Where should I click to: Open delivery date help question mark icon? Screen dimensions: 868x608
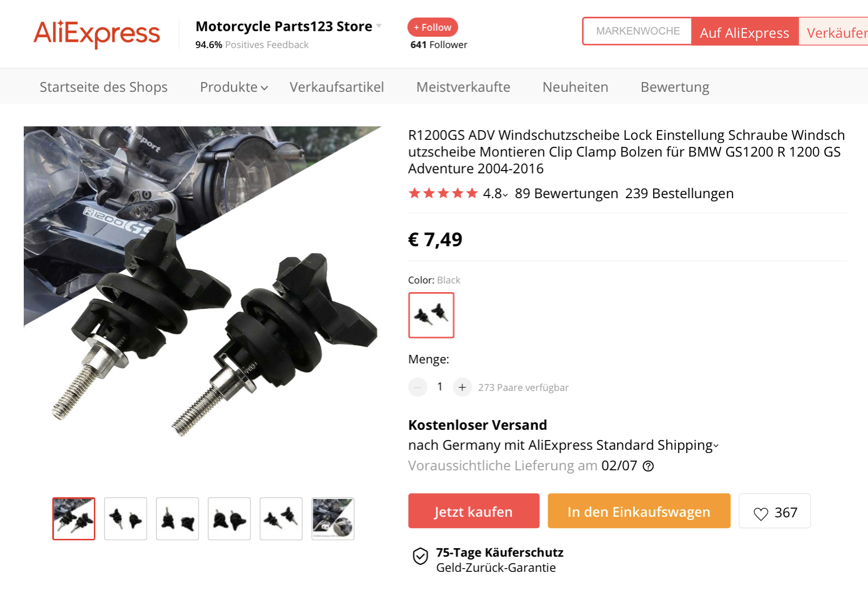tap(648, 466)
